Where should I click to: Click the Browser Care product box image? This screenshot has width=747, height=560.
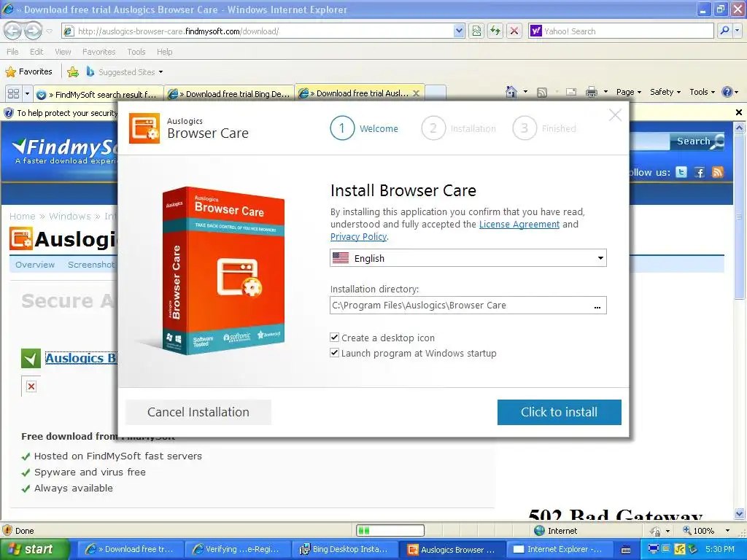coord(223,271)
